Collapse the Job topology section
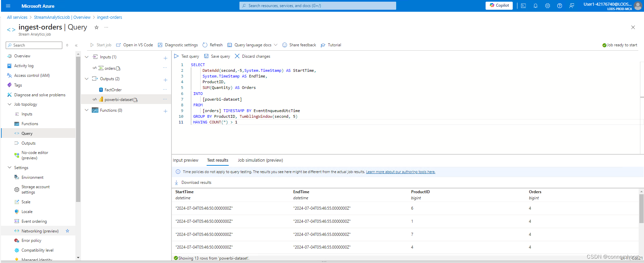644x263 pixels. 9,104
